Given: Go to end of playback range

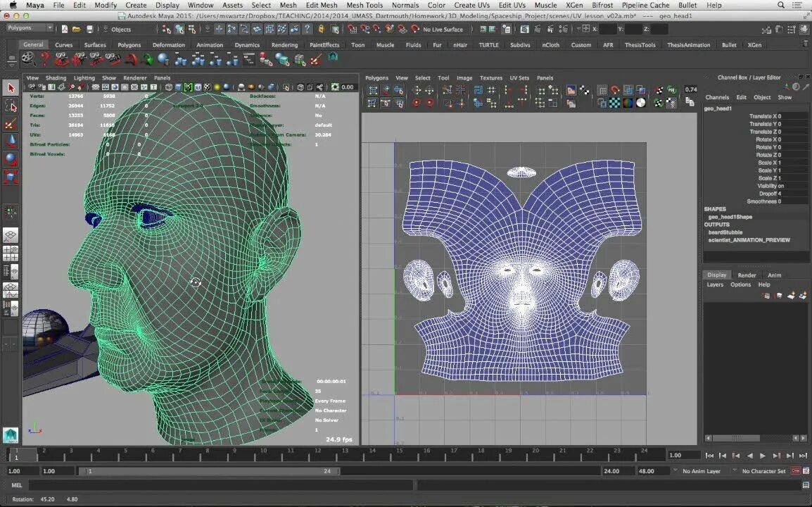Looking at the screenshot, I should pyautogui.click(x=803, y=456).
